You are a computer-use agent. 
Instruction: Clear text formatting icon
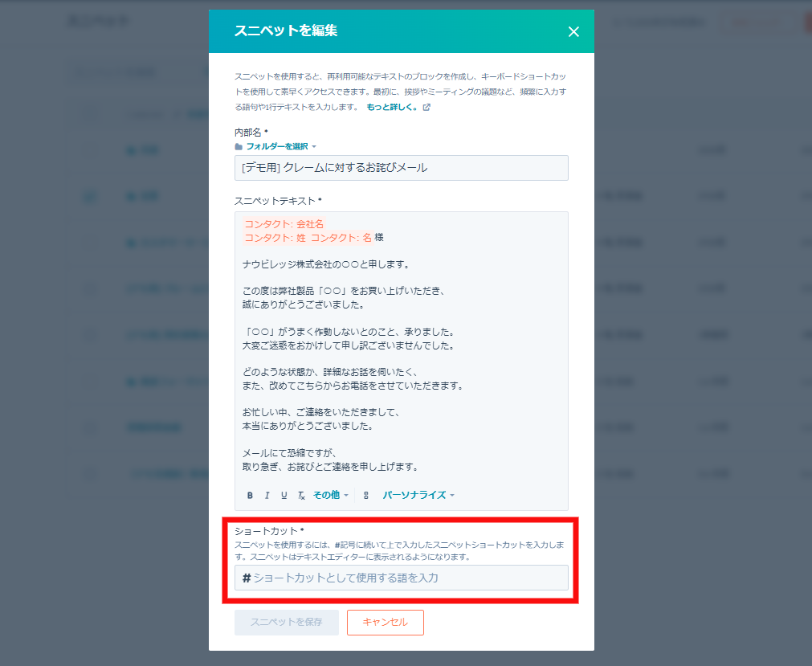click(x=301, y=496)
